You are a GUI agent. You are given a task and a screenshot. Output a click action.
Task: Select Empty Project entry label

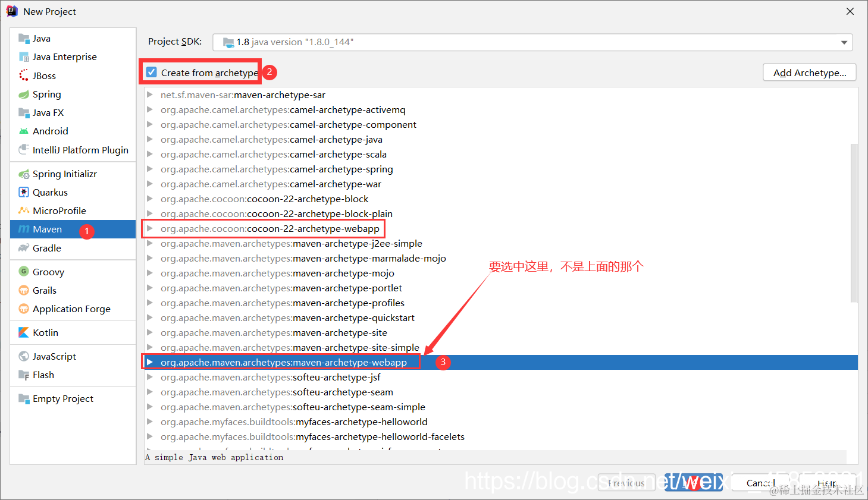(x=63, y=398)
